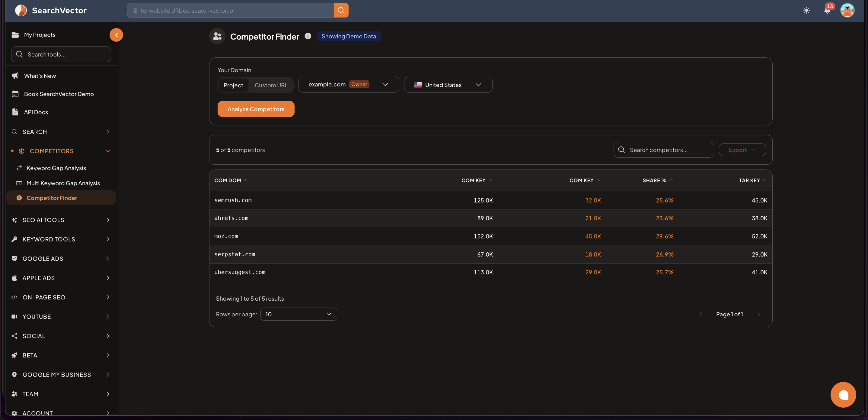868x420 pixels.
Task: Click the semrush.com competitor domain
Action: pyautogui.click(x=233, y=200)
